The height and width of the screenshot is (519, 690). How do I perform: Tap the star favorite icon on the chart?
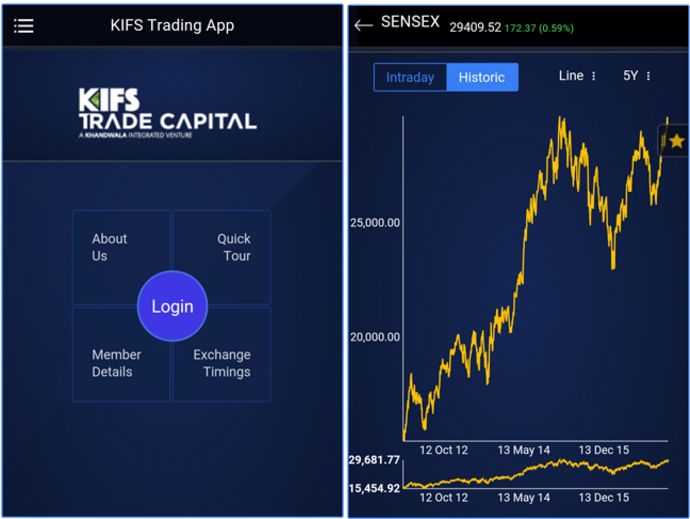tap(676, 141)
